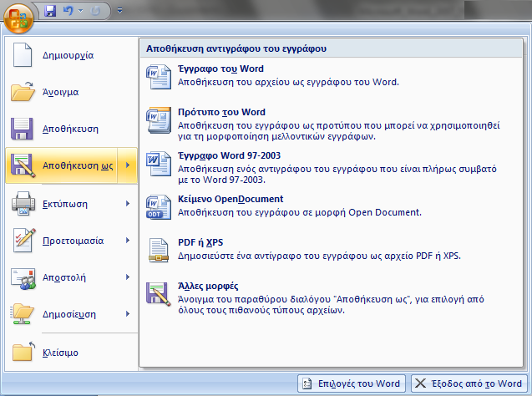Expand the Αποστολή submenu arrow

[x=128, y=277]
